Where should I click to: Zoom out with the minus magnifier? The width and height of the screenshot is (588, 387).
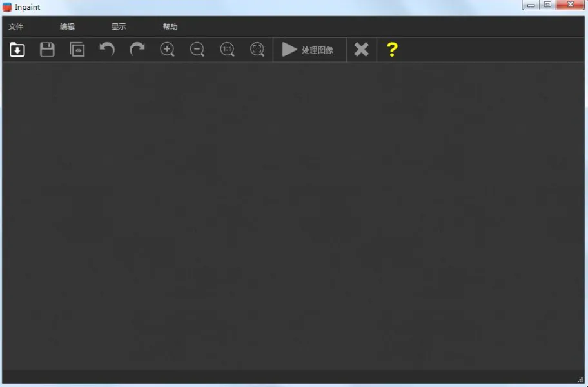[197, 50]
